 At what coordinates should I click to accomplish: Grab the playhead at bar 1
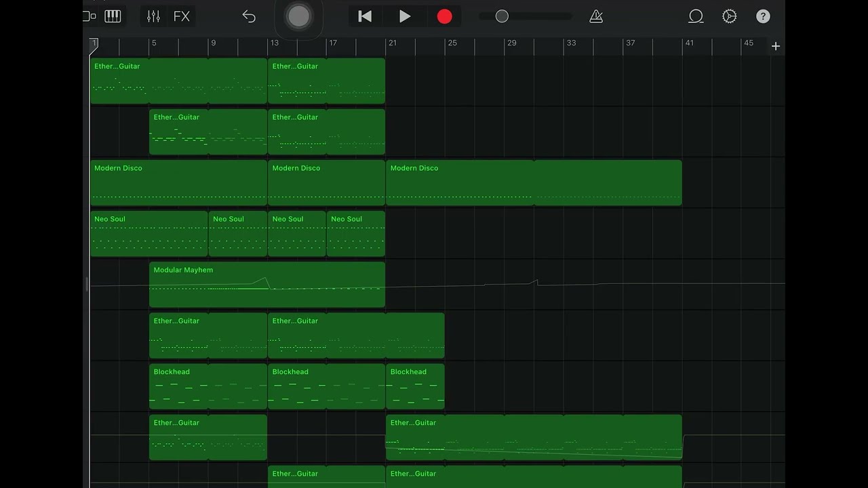point(94,45)
